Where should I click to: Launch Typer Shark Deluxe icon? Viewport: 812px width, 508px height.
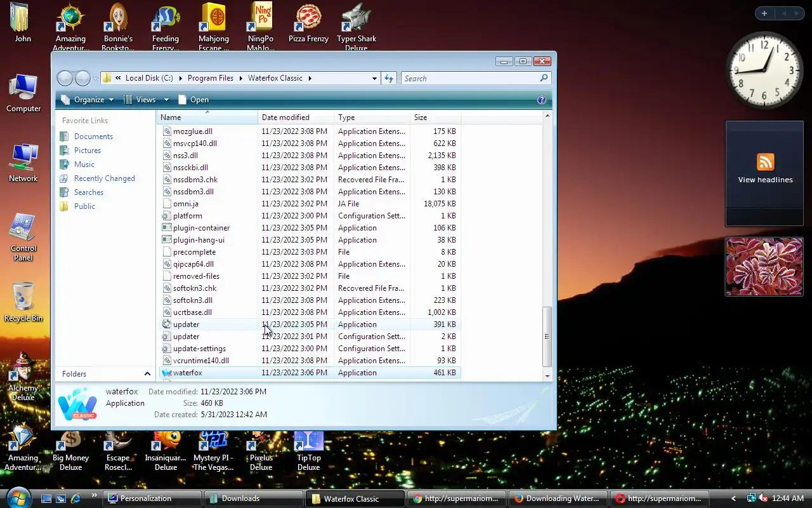357,27
